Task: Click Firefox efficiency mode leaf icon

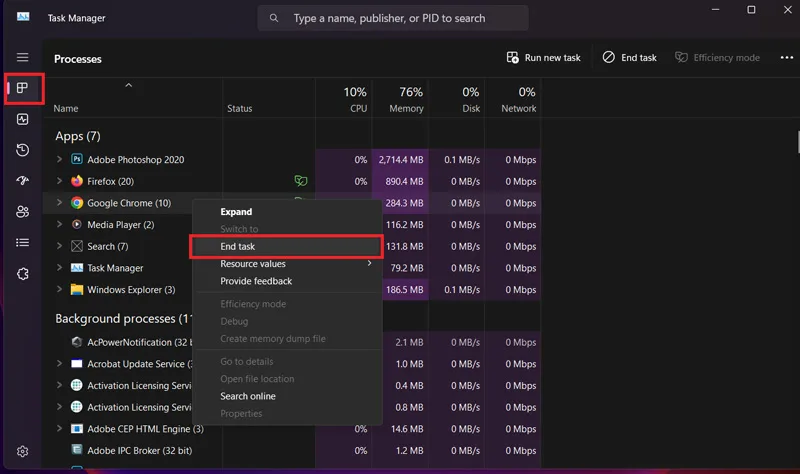Action: [301, 181]
